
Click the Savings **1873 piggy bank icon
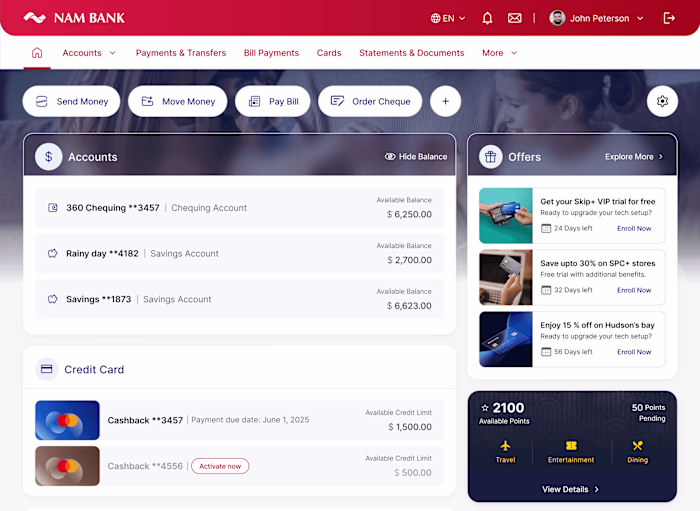click(53, 299)
